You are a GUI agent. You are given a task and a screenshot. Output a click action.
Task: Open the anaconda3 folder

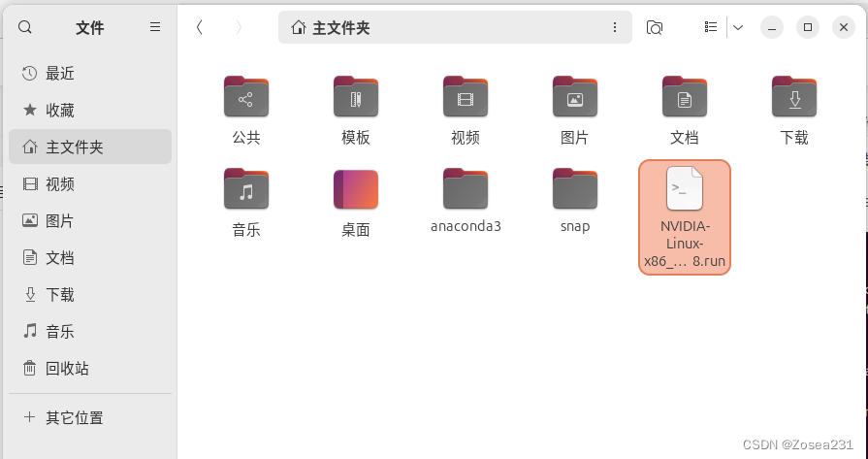(466, 189)
